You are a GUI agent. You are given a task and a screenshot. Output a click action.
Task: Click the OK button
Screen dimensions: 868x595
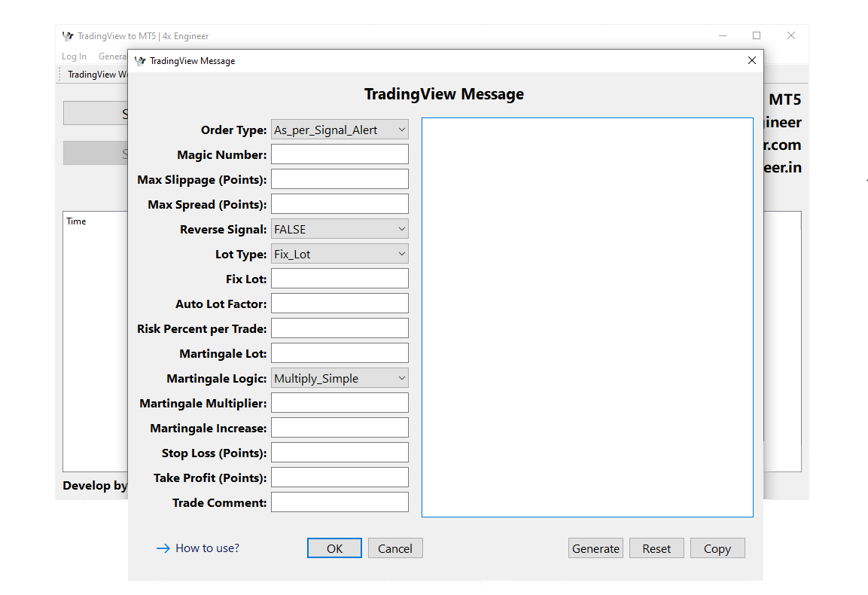coord(334,548)
